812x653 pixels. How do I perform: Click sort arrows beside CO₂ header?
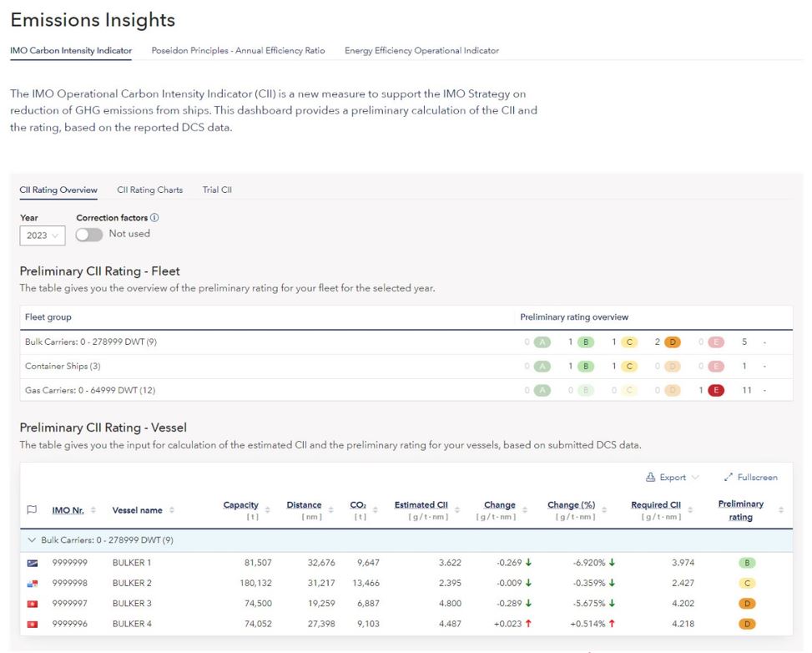[x=375, y=510]
